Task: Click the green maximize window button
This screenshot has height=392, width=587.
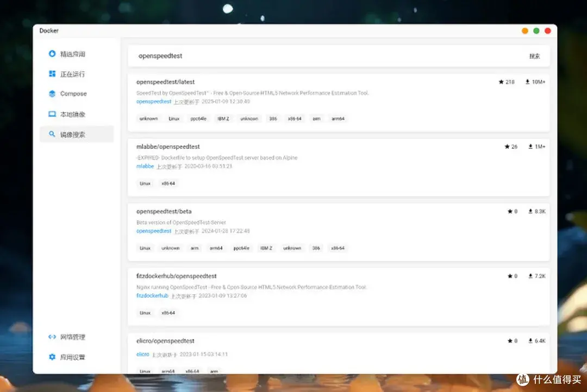Action: (x=536, y=30)
